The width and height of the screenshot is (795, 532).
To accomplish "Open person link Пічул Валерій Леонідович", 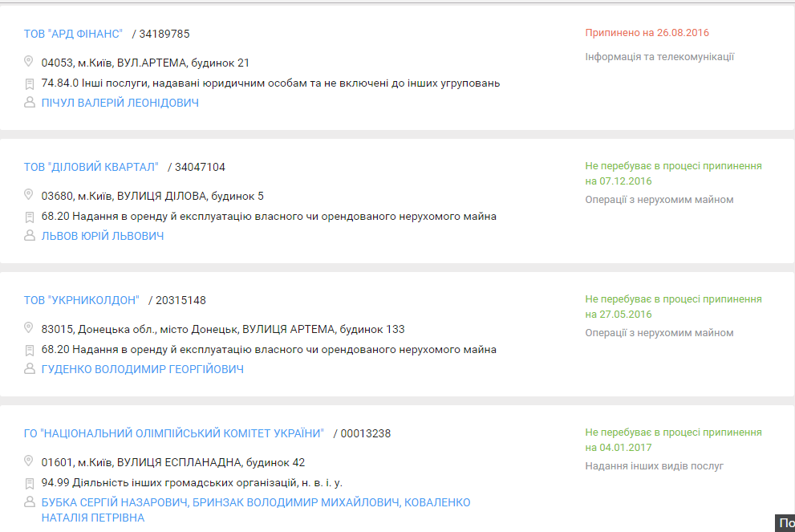I will (x=120, y=103).
